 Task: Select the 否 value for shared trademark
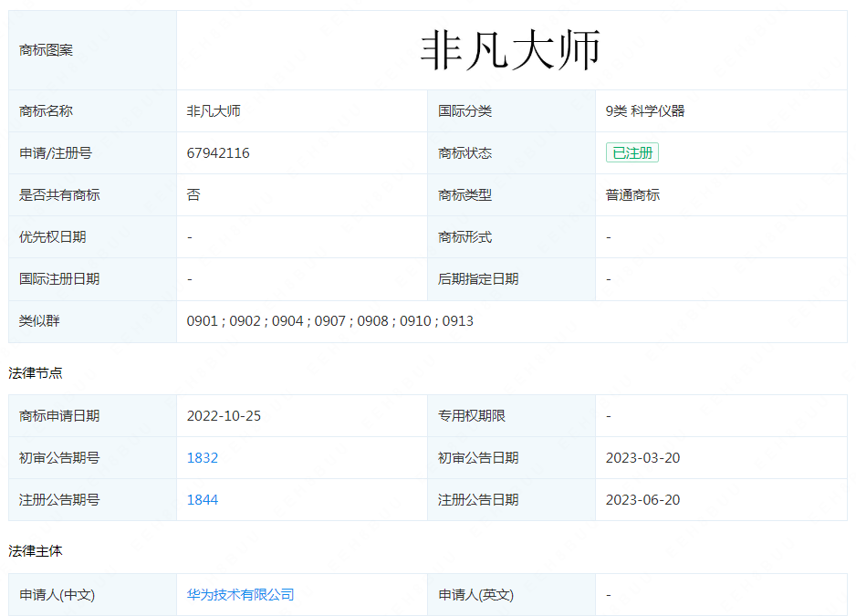(x=193, y=195)
